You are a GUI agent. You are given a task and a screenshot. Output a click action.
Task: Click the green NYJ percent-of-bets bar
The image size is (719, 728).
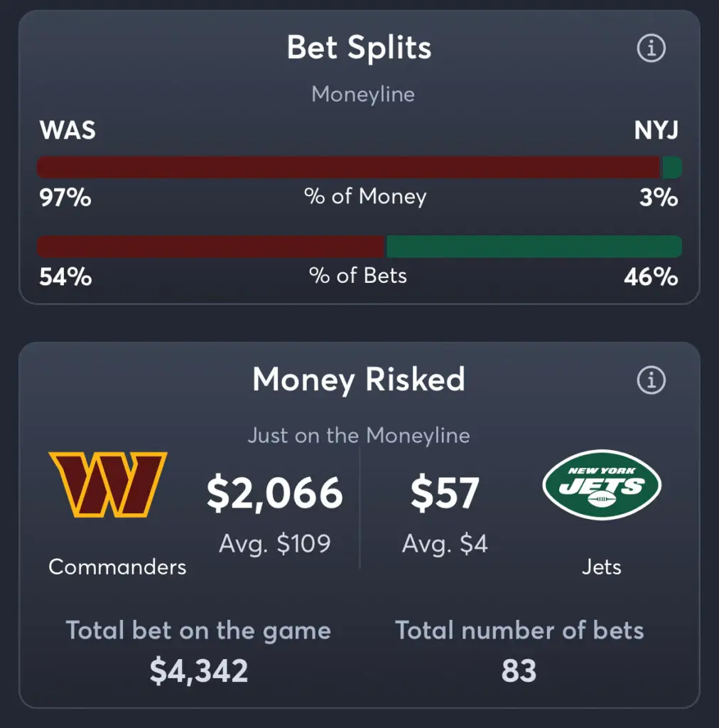[534, 247]
